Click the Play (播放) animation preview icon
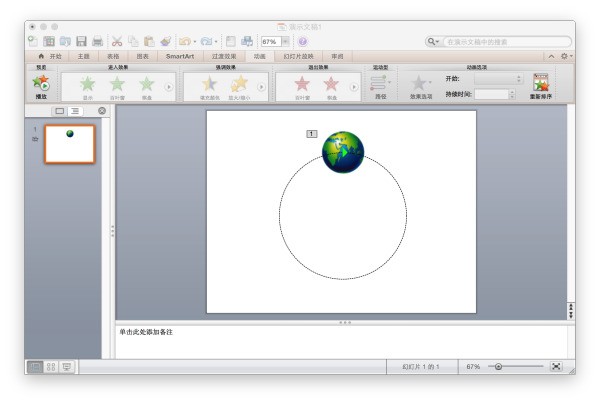The height and width of the screenshot is (404, 600). point(41,85)
